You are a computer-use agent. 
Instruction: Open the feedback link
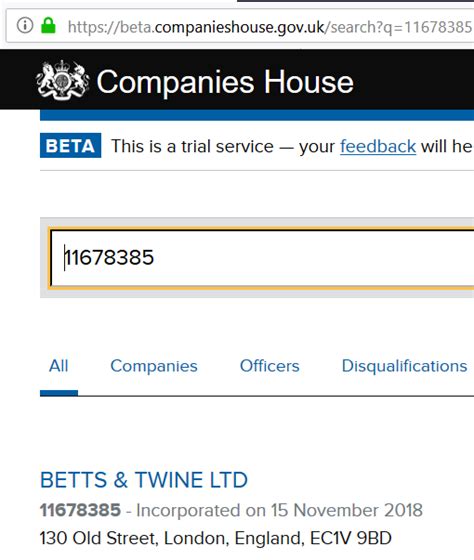[378, 146]
